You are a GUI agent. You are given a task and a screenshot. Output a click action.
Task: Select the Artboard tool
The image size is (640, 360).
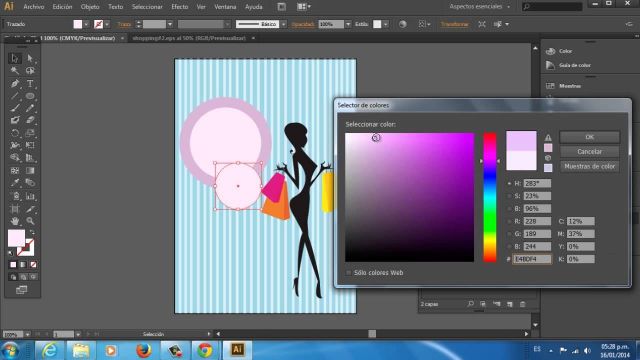tap(15, 209)
